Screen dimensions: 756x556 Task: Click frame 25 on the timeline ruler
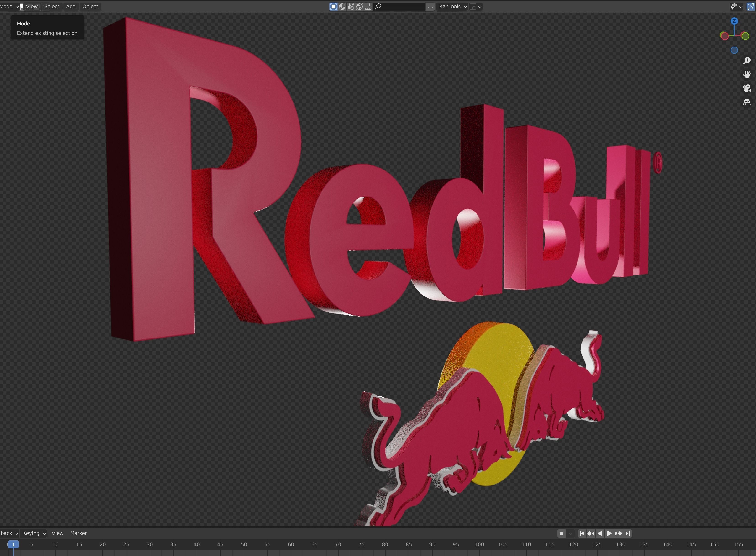[126, 544]
